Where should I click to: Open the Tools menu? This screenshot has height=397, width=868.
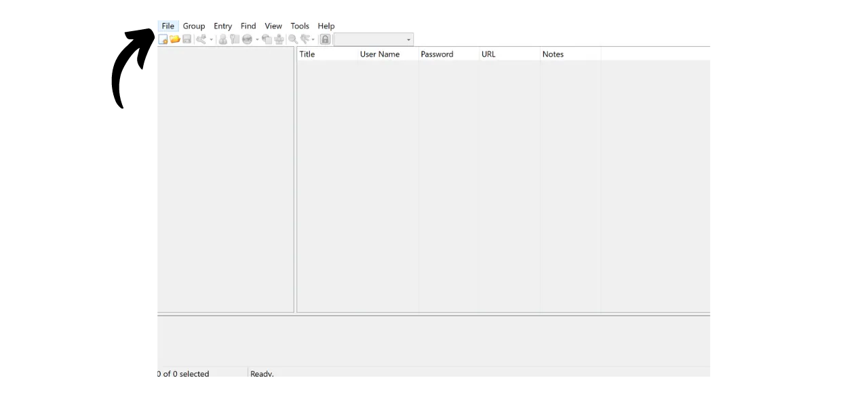[x=300, y=26]
